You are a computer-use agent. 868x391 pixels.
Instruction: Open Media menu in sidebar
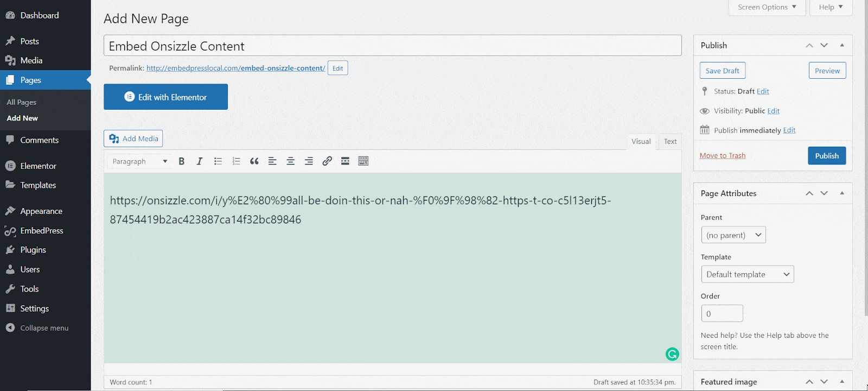[x=46, y=61]
